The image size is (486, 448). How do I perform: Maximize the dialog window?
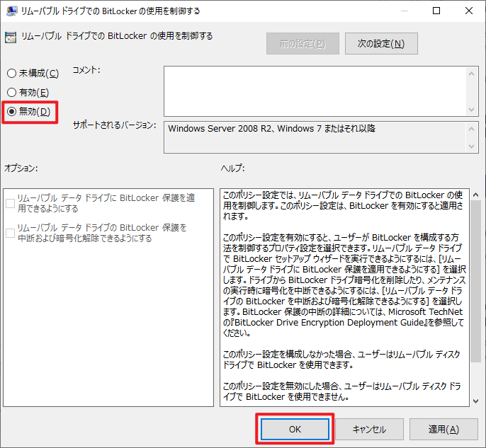pos(436,11)
